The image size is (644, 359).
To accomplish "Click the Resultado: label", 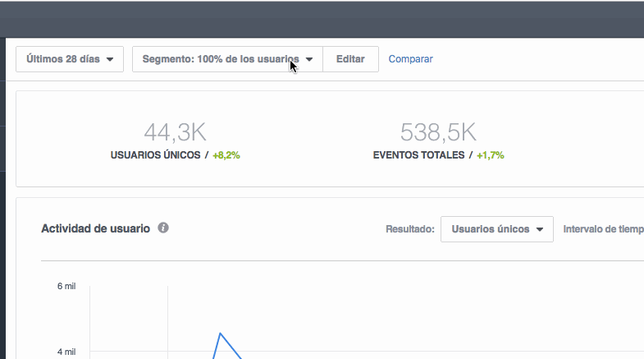I will 410,229.
